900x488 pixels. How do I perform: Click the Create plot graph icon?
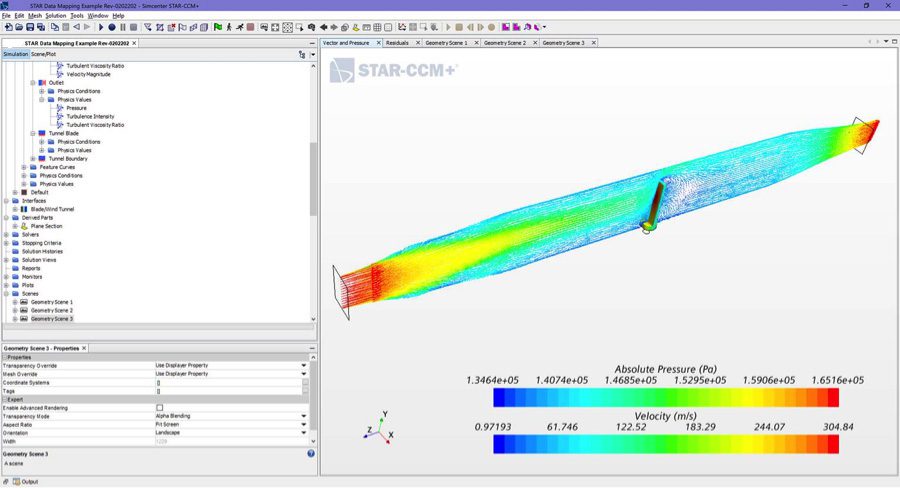402,27
